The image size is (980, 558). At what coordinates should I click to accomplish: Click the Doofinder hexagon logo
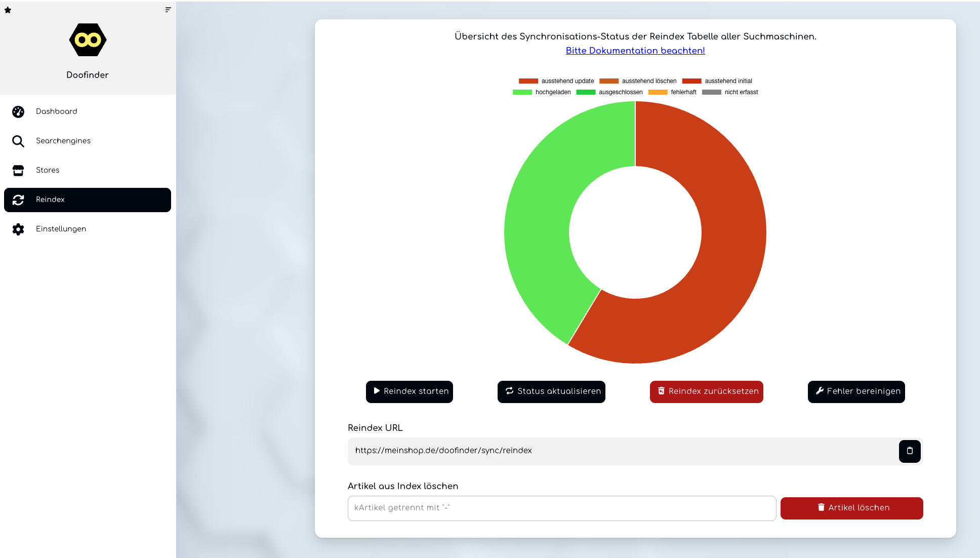(x=88, y=40)
